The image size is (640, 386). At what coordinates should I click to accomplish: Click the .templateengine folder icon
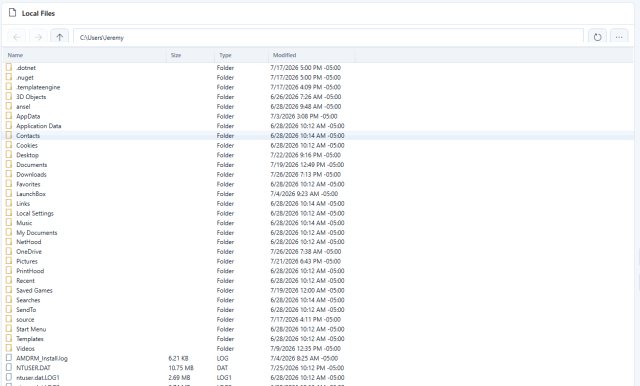[x=9, y=87]
